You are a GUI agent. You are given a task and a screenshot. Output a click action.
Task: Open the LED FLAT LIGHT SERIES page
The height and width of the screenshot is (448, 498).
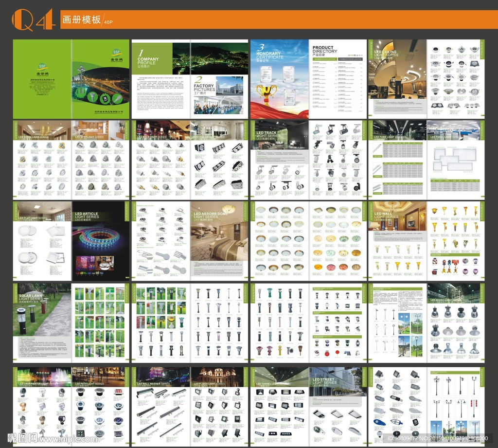click(42, 241)
